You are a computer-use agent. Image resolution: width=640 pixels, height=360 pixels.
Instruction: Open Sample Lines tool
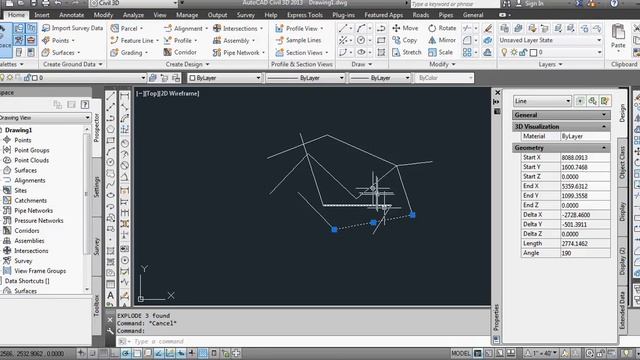298,40
